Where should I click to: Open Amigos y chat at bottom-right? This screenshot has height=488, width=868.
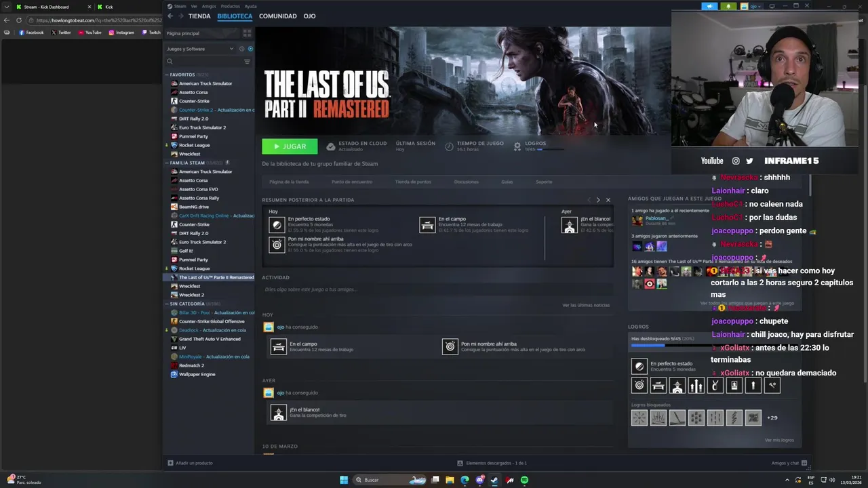click(789, 463)
